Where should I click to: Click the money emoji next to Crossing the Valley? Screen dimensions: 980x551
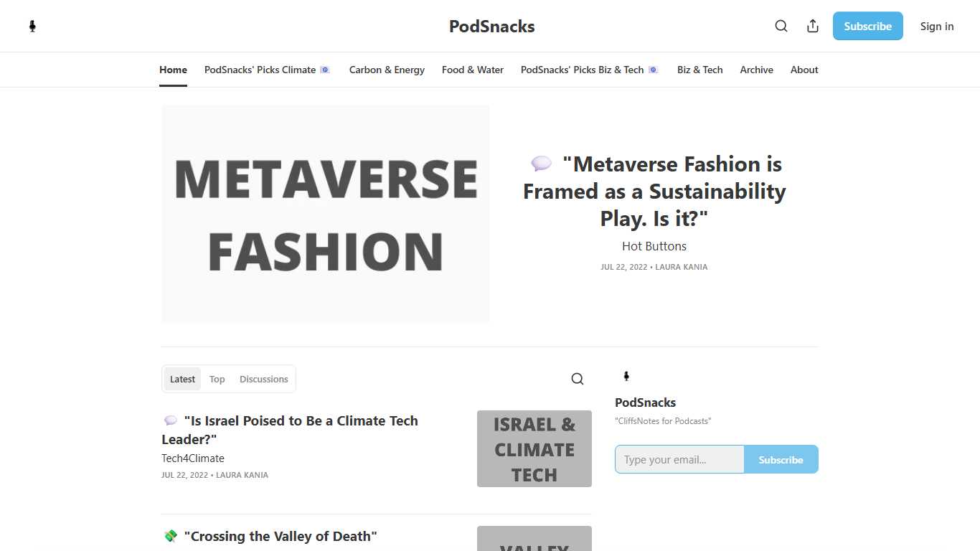point(170,536)
